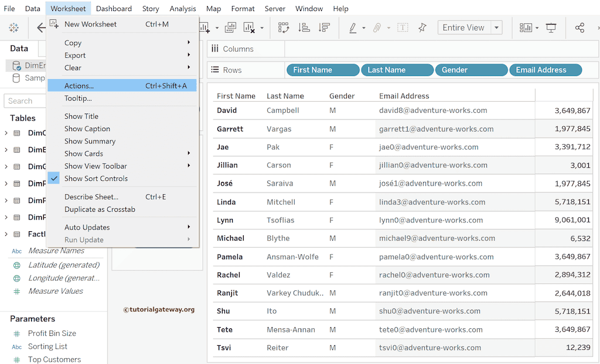This screenshot has height=364, width=600.
Task: Open Presentation Mode from the toolbar
Action: [551, 28]
